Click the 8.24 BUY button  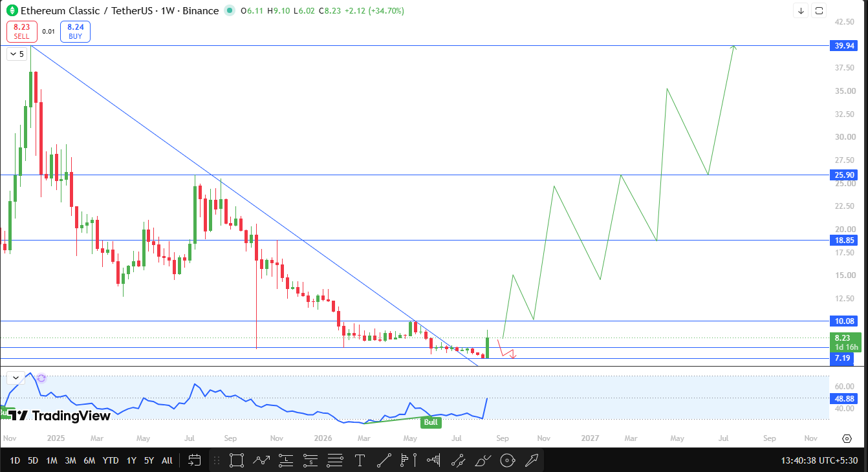point(75,32)
